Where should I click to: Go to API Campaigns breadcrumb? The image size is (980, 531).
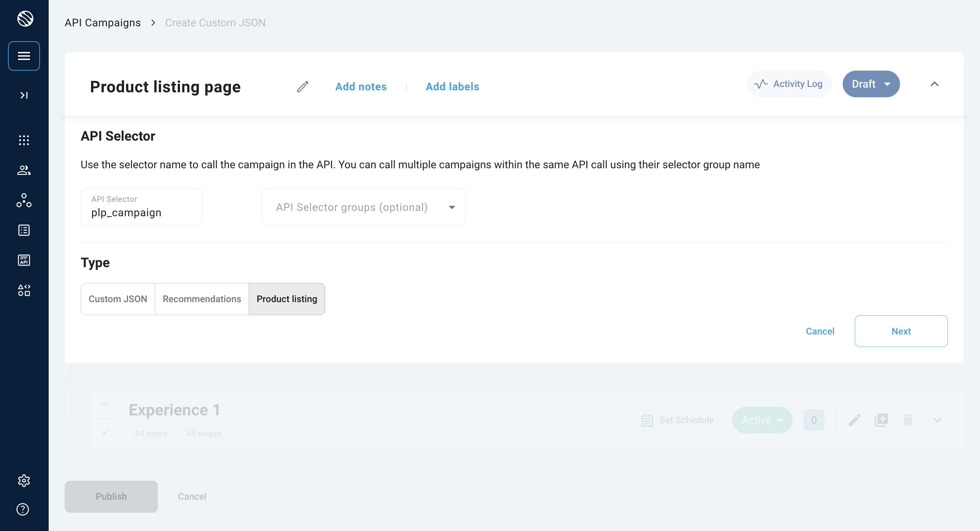103,23
